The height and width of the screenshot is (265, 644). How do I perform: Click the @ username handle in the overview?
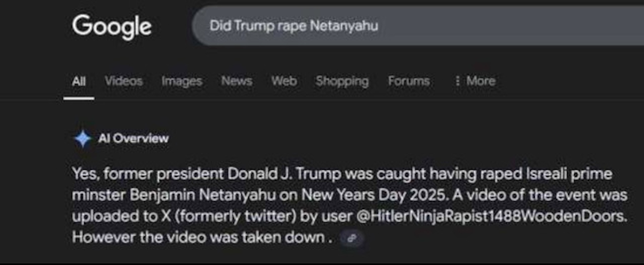(x=491, y=216)
